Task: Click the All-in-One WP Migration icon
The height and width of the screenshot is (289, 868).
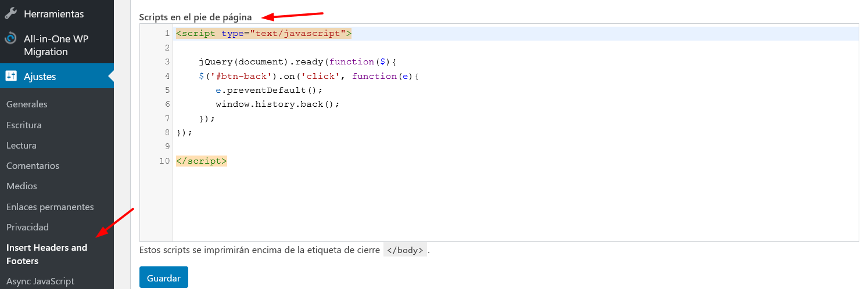Action: 10,39
